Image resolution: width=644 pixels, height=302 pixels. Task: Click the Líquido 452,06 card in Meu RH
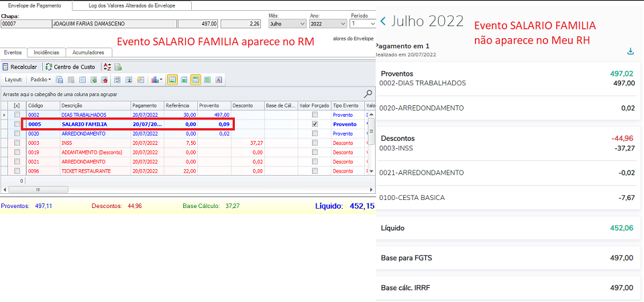[x=508, y=228]
